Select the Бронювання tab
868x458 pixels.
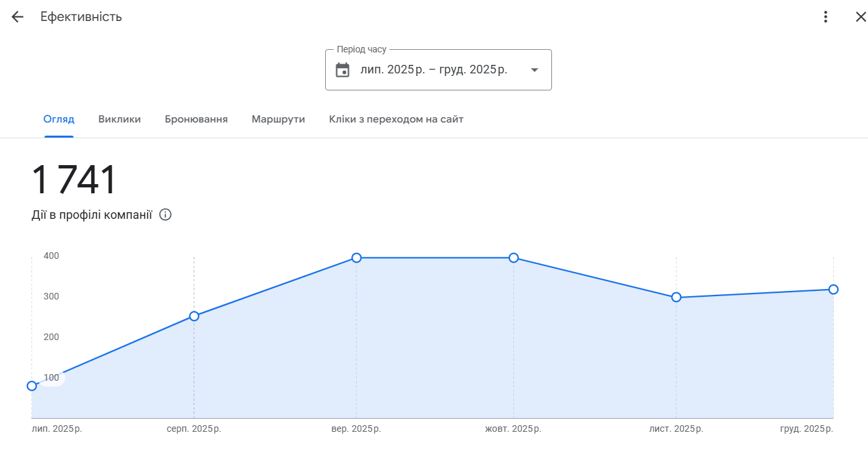[196, 119]
